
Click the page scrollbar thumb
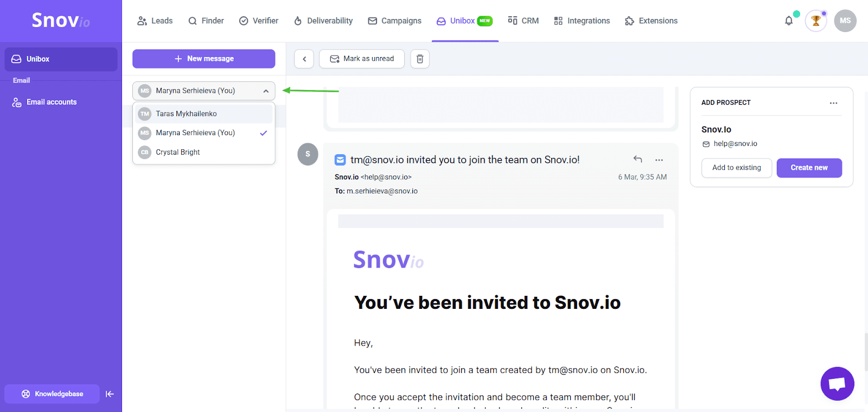click(866, 352)
